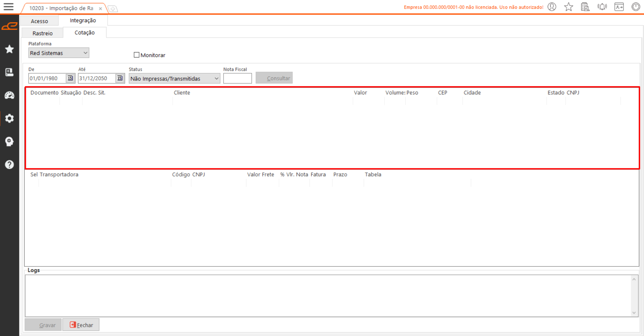Click the Nota Fiscal input field
The height and width of the screenshot is (336, 644).
(x=237, y=79)
